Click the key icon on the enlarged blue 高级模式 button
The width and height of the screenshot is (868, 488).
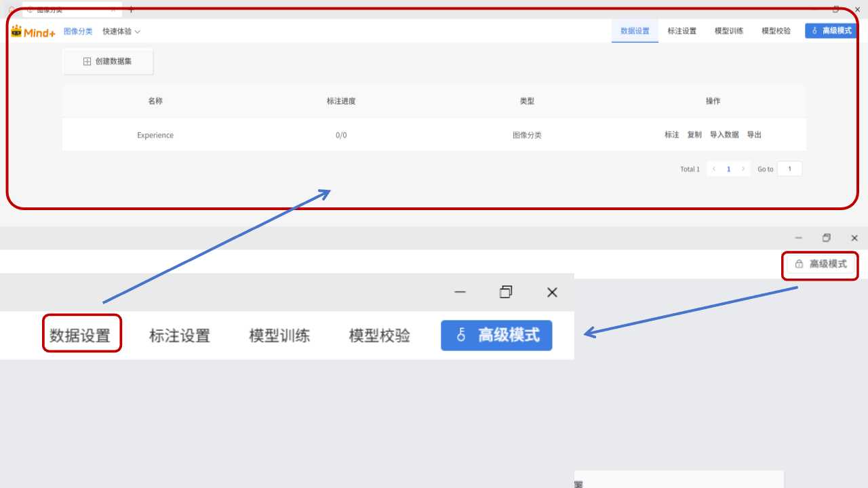[462, 335]
